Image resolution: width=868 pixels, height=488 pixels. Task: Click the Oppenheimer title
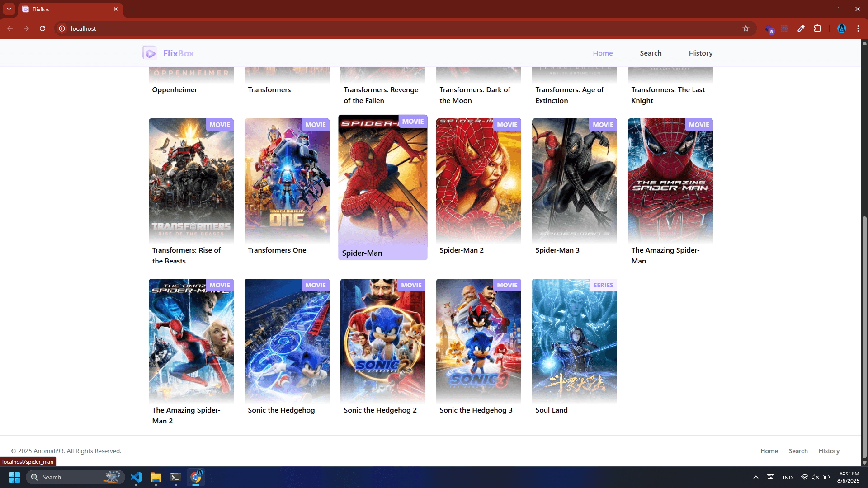175,89
